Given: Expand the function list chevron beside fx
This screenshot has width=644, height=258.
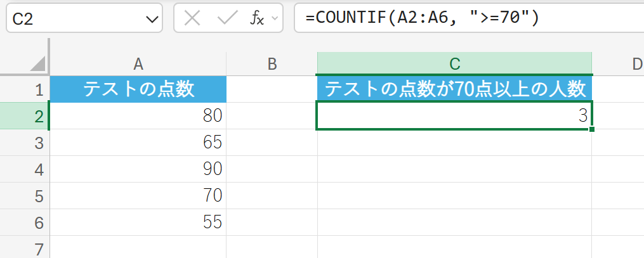Looking at the screenshot, I should click(275, 19).
